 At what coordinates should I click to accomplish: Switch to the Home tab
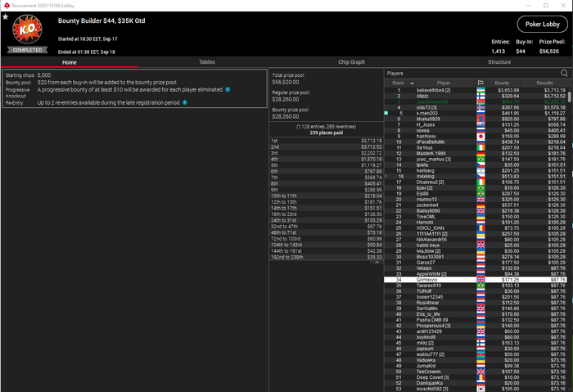point(70,62)
